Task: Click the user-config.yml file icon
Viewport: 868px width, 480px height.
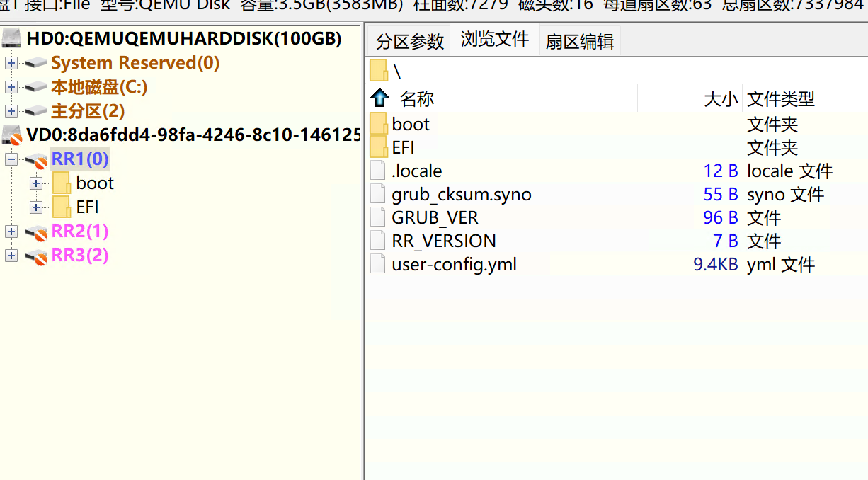Action: (379, 264)
